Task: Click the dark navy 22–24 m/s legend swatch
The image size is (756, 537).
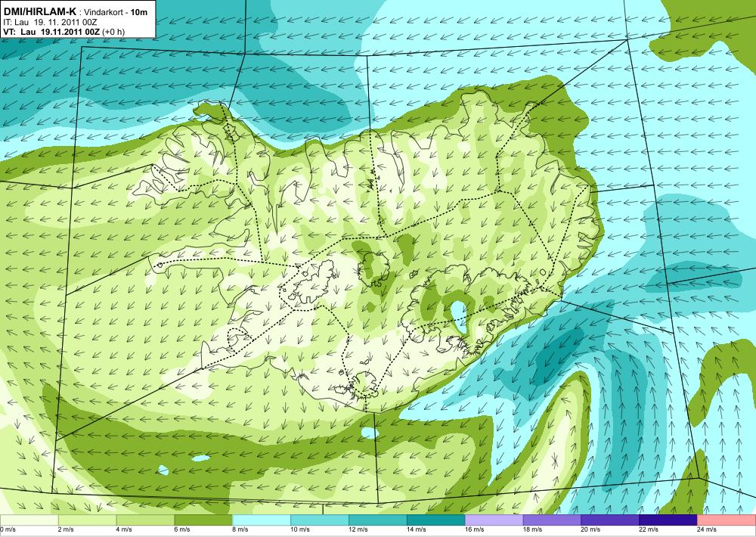Action: coord(668,520)
